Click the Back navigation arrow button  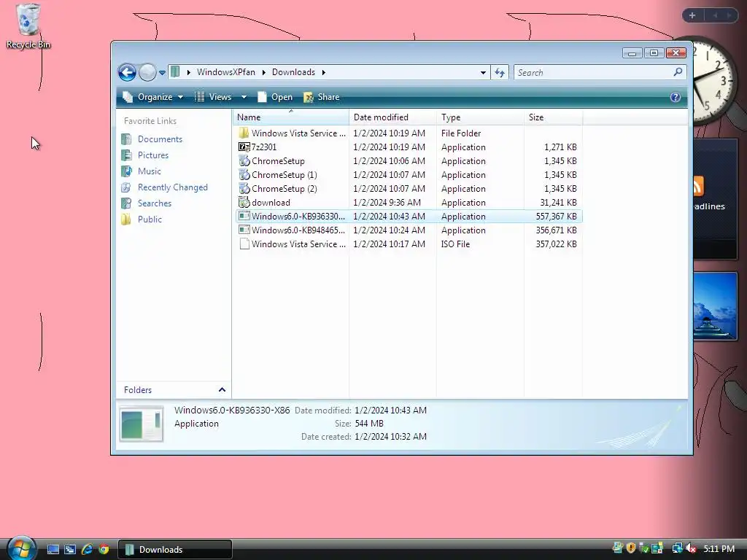127,72
